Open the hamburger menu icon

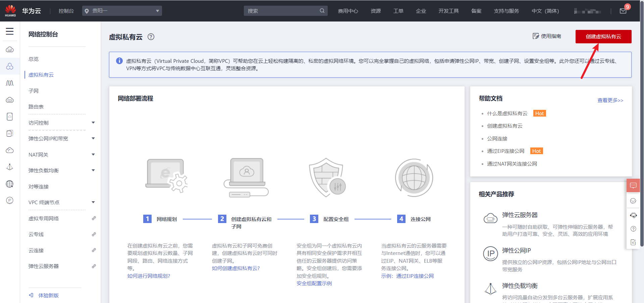(10, 31)
